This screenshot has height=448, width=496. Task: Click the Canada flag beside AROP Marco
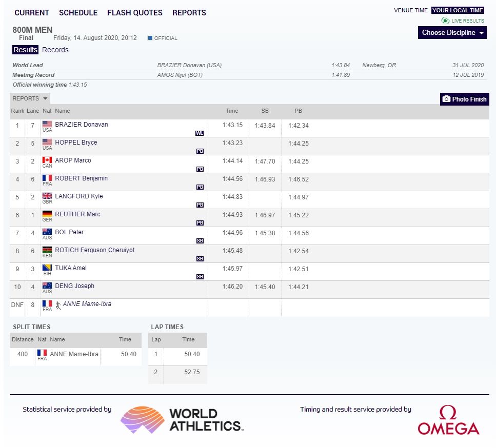tap(47, 160)
